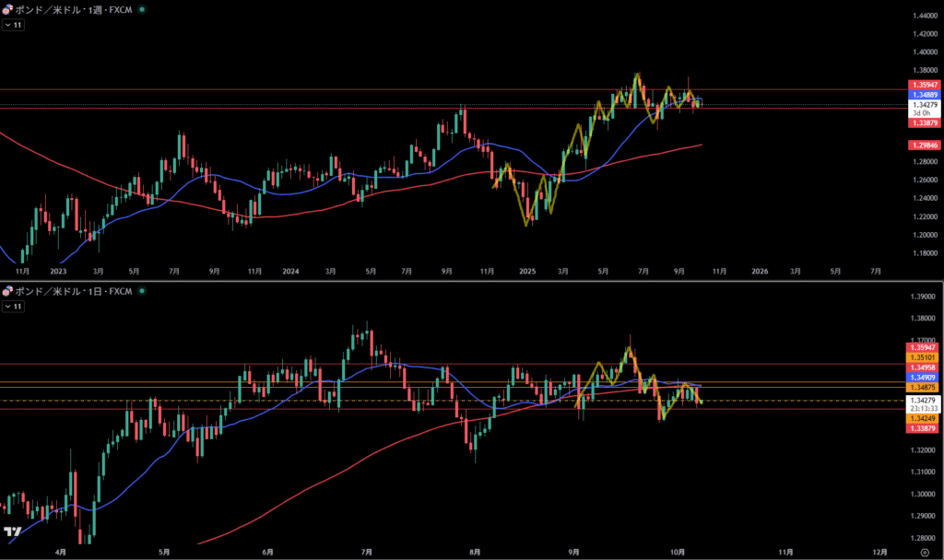Click the 2025 label on weekly time axis

[x=527, y=272]
